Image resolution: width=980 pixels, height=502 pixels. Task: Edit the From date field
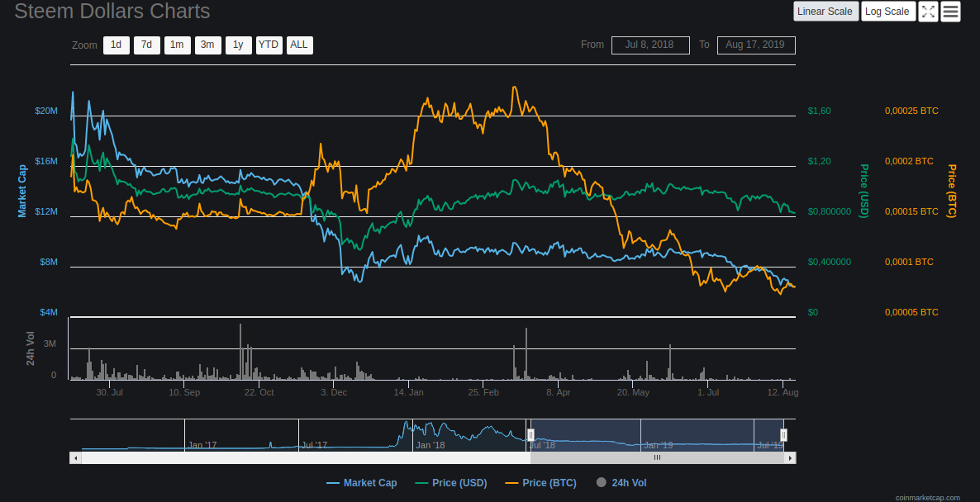(650, 45)
